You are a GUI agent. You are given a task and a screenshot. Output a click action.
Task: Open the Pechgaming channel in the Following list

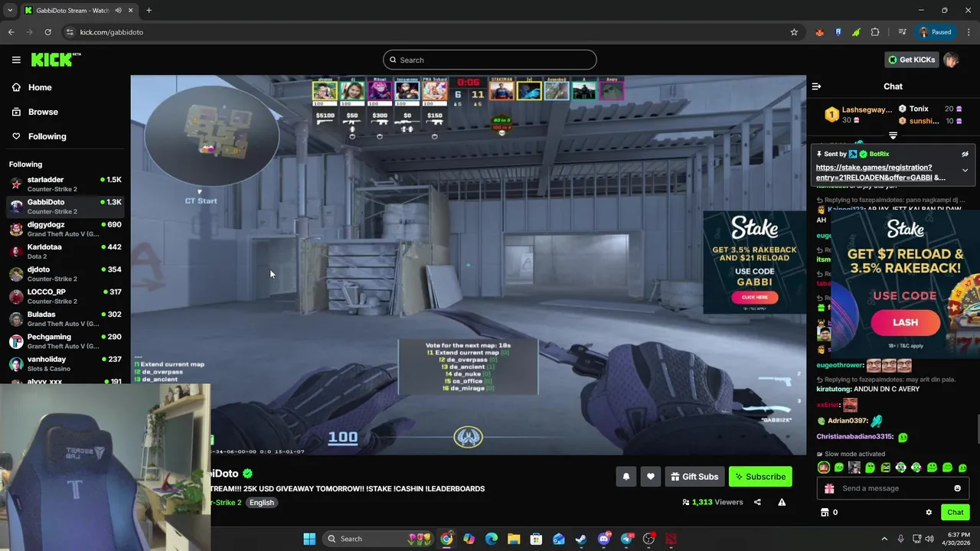point(65,341)
